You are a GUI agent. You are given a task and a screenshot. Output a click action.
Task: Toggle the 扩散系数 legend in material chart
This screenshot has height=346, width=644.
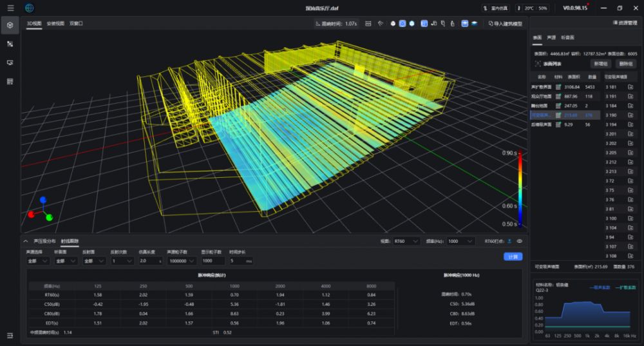[625, 287]
